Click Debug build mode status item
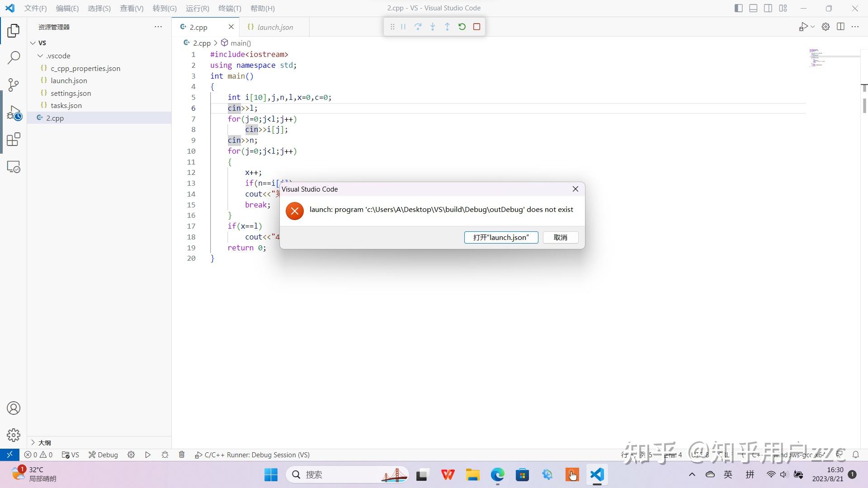Image resolution: width=868 pixels, height=488 pixels. point(103,455)
